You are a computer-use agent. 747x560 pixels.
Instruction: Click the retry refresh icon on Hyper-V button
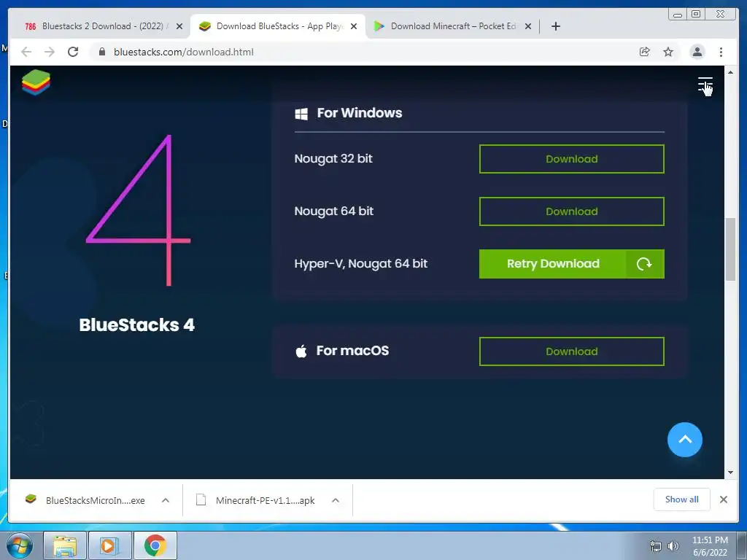click(x=645, y=264)
